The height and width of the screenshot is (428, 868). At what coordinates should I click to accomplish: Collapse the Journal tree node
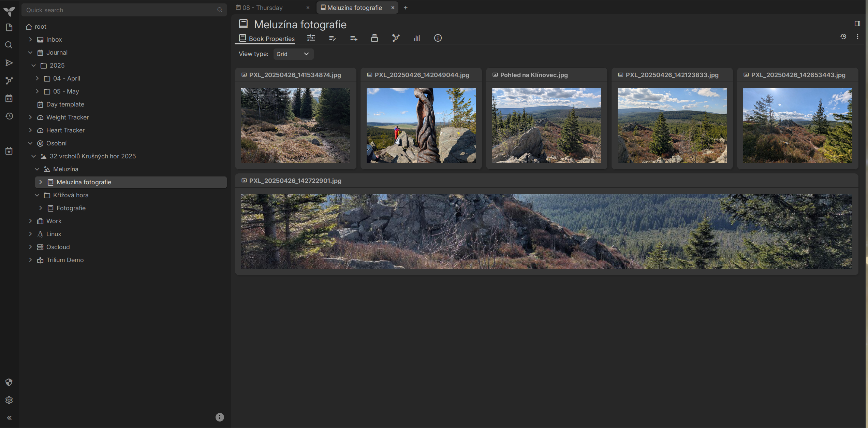pyautogui.click(x=30, y=53)
